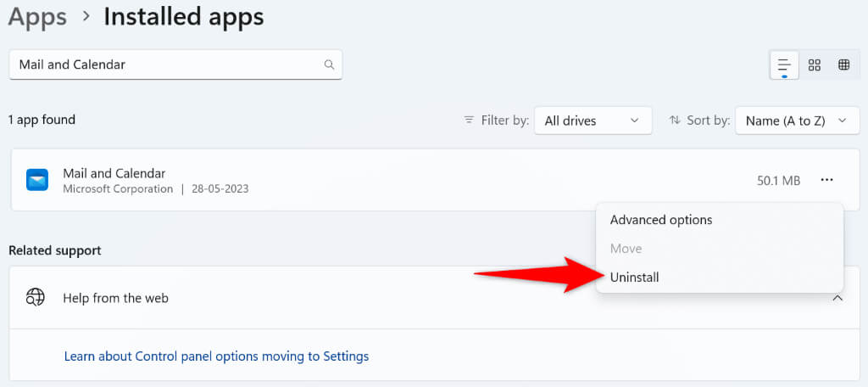
Task: Click the magnifier icon in the search box
Action: [329, 64]
